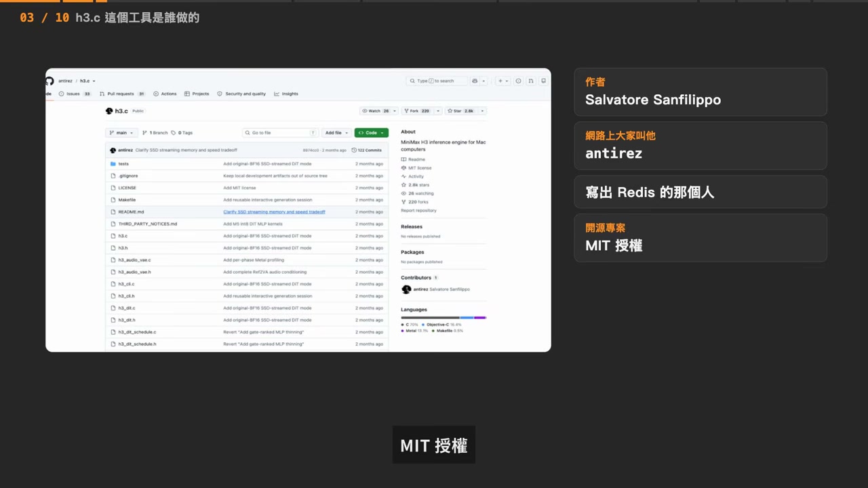Open the Copilot icon in the GitHub header

point(475,81)
